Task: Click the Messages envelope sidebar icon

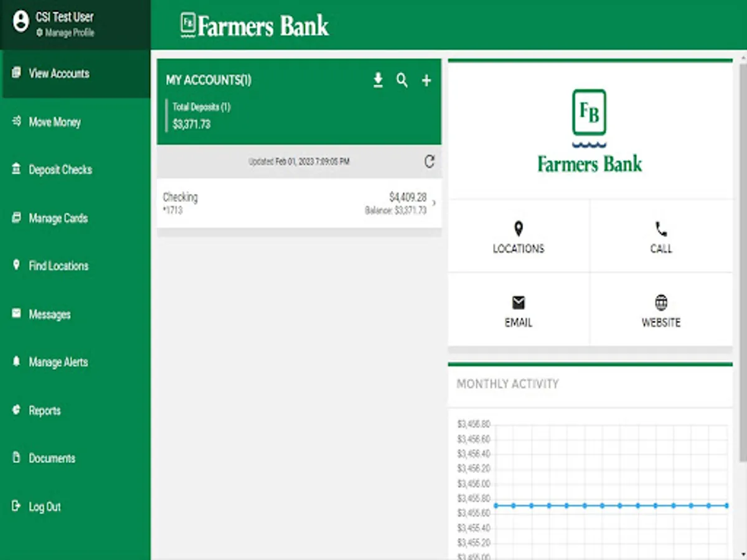Action: (16, 314)
